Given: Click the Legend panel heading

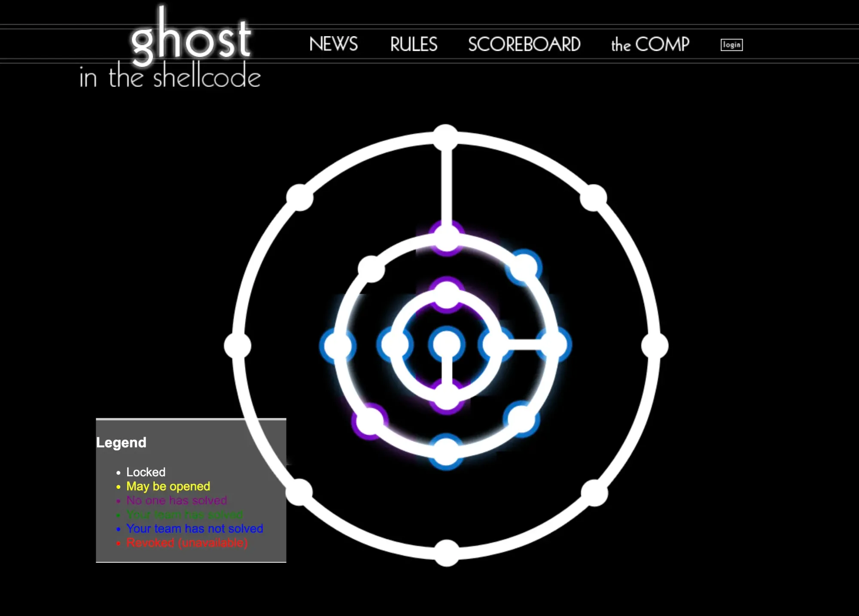Looking at the screenshot, I should (122, 442).
